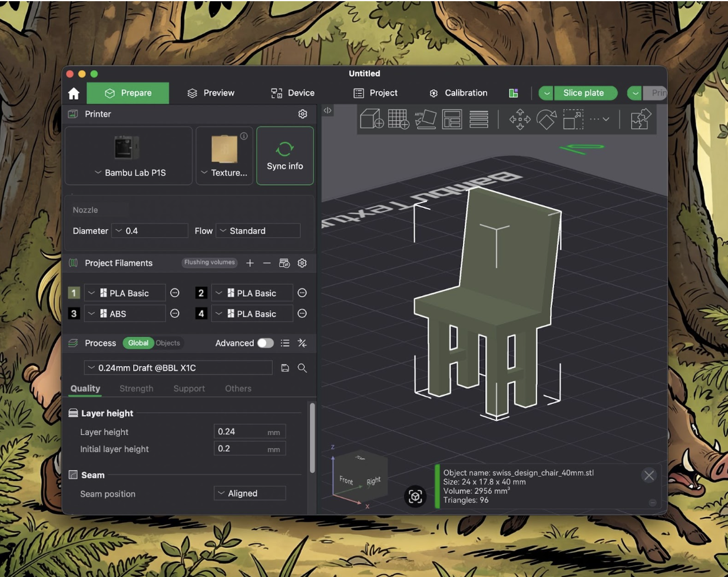The image size is (728, 577).
Task: Switch to Global process settings
Action: [x=138, y=343]
